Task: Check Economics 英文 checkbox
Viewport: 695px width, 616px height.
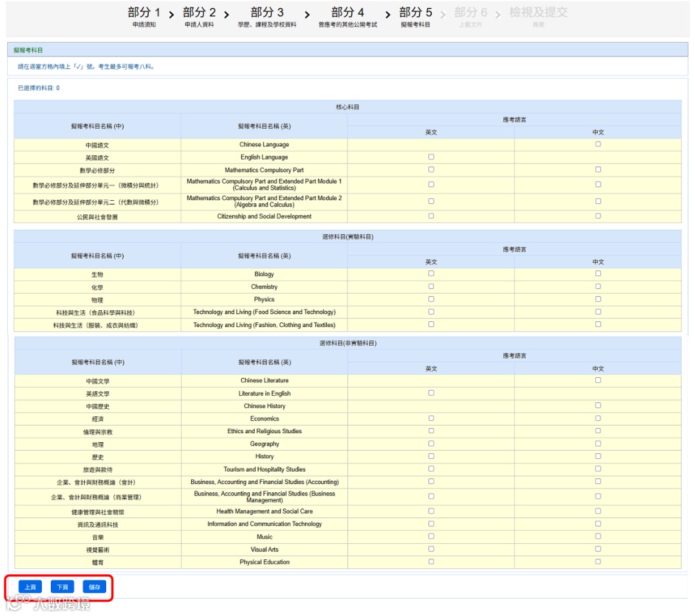Action: coord(431,418)
